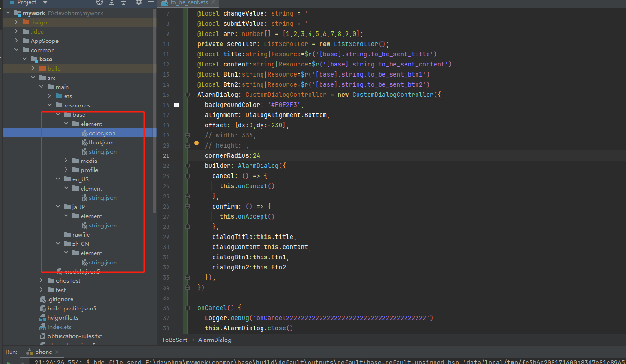This screenshot has width=626, height=364.
Task: Expand the ohosTest folder
Action: (41, 280)
